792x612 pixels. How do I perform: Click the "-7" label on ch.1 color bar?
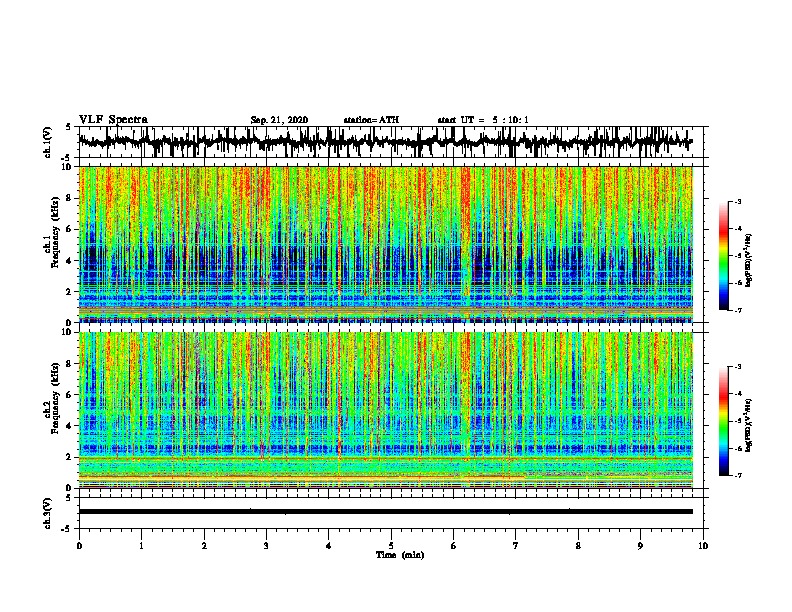(737, 310)
